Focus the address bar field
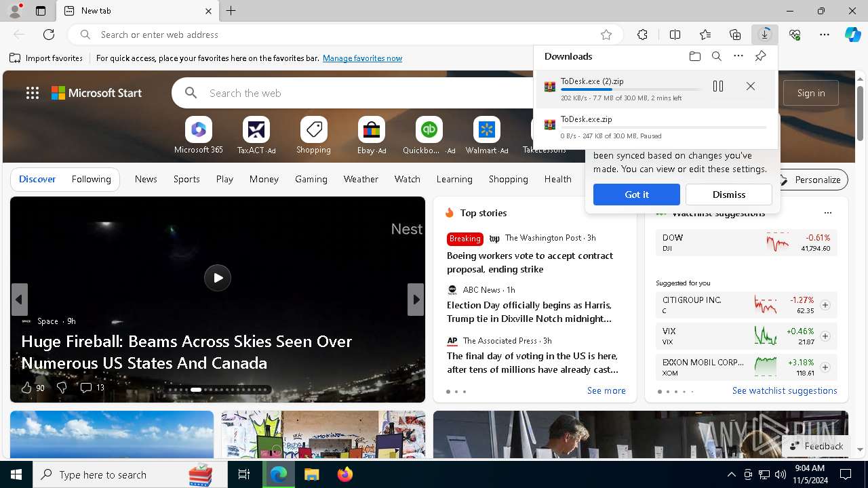 coord(346,35)
